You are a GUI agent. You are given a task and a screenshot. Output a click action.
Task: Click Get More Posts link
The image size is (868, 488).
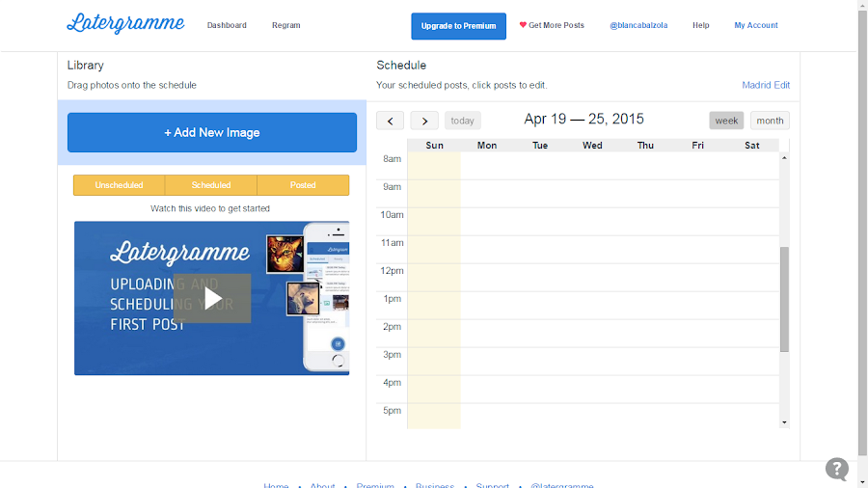pyautogui.click(x=556, y=25)
